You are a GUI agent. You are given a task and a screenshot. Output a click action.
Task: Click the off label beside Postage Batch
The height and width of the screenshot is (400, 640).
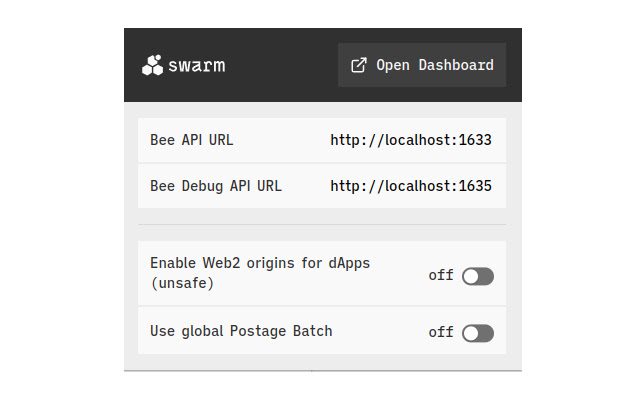441,333
